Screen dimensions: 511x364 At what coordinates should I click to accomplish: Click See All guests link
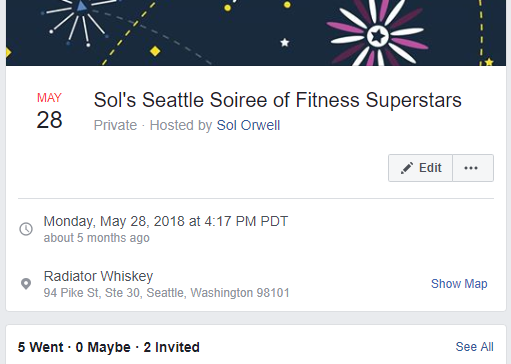click(x=474, y=347)
